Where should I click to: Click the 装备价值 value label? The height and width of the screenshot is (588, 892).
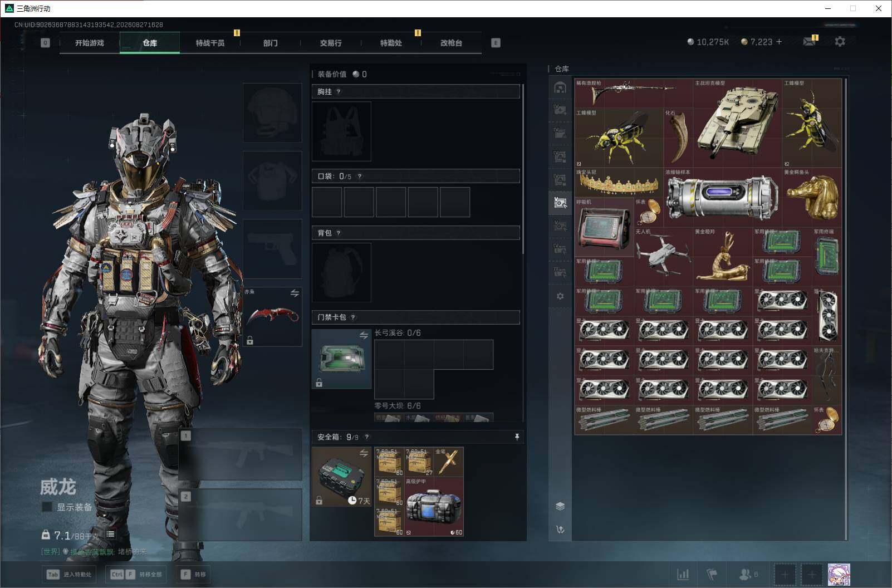pyautogui.click(x=332, y=74)
